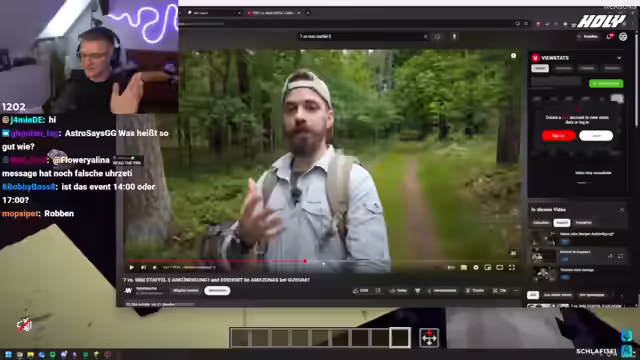Open second chapter thumbnail in video panel
Image resolution: width=640 pixels, height=360 pixels.
point(543,256)
